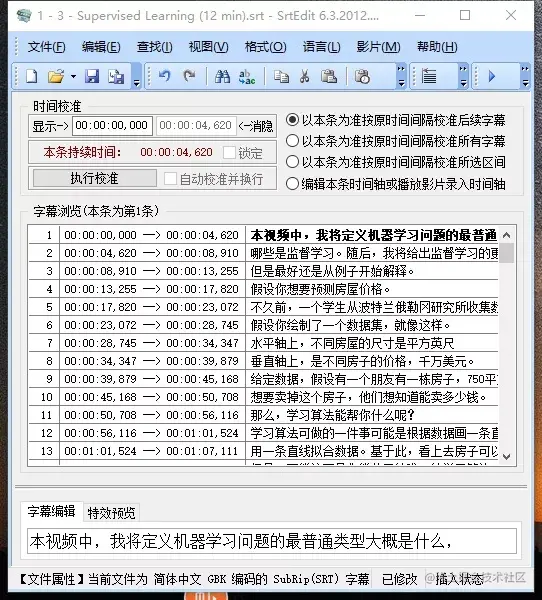Select 以本条为准按原时间间隔校准后续字幕 radio
Image resolution: width=542 pixels, height=600 pixels.
(x=292, y=120)
